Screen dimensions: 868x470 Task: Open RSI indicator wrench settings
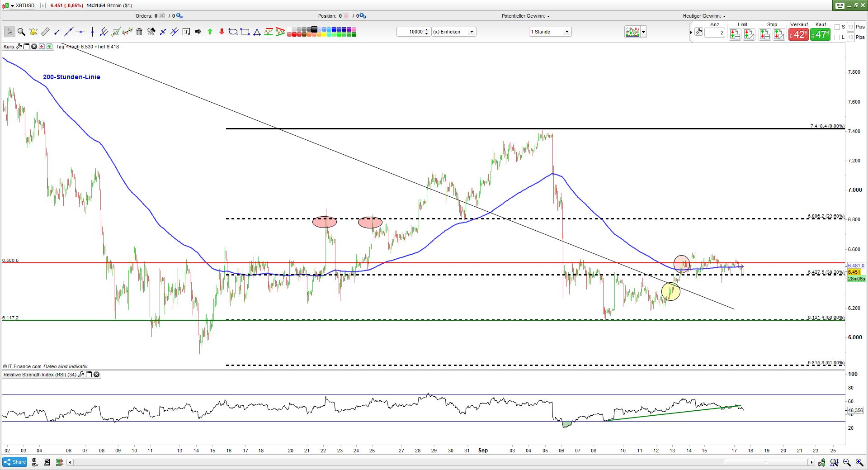point(81,375)
